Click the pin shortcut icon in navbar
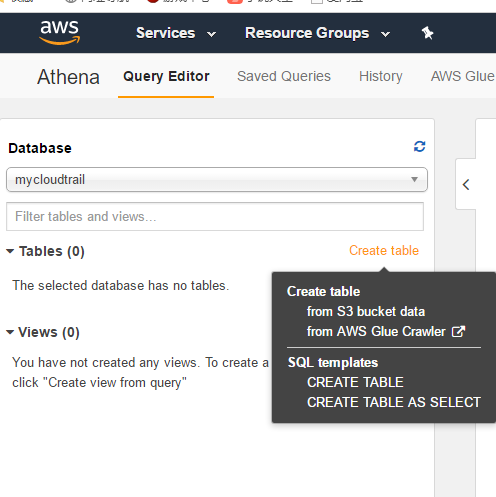Image resolution: width=496 pixels, height=497 pixels. [x=427, y=33]
